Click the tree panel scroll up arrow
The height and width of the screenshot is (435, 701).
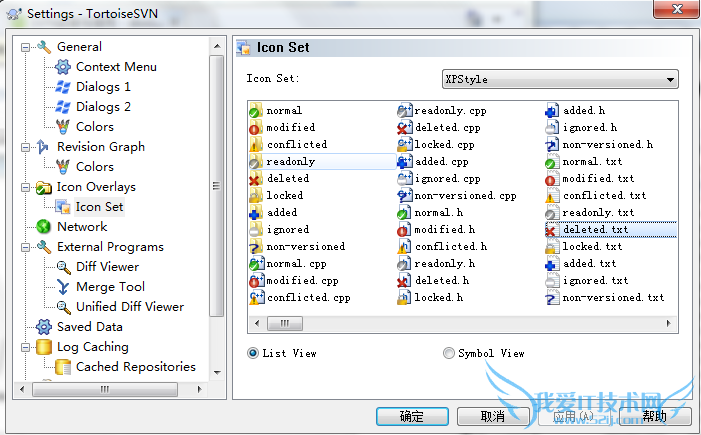click(217, 46)
